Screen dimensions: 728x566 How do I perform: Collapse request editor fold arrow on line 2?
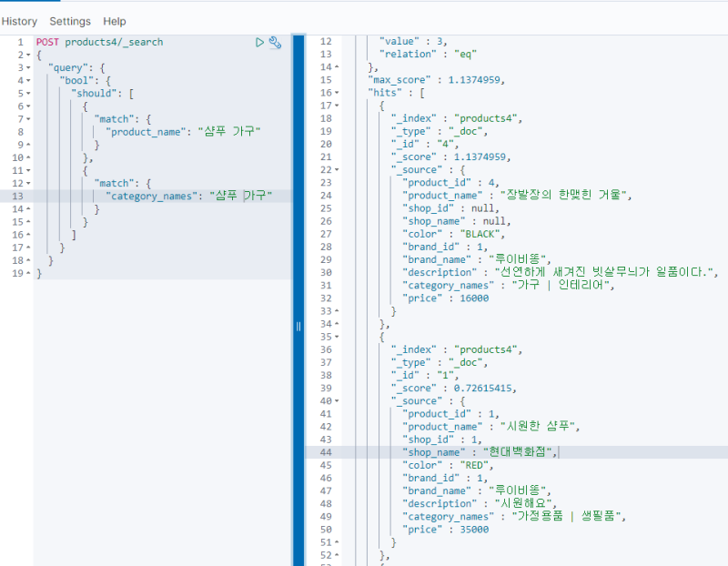click(28, 56)
